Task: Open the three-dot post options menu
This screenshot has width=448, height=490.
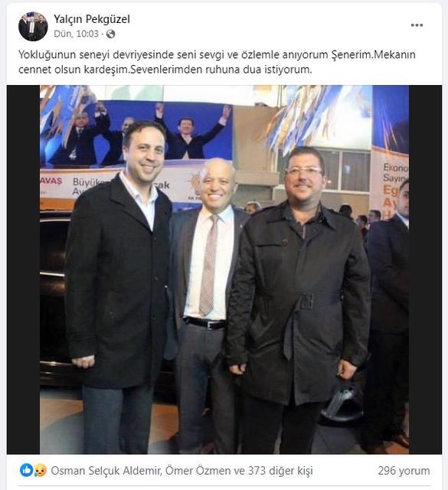Action: 417,25
